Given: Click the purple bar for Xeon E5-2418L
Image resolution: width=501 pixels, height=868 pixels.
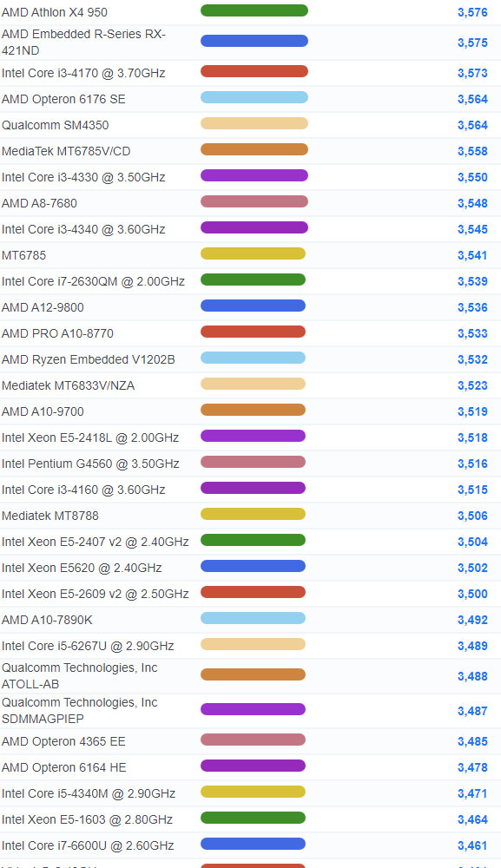Looking at the screenshot, I should coord(253,436).
